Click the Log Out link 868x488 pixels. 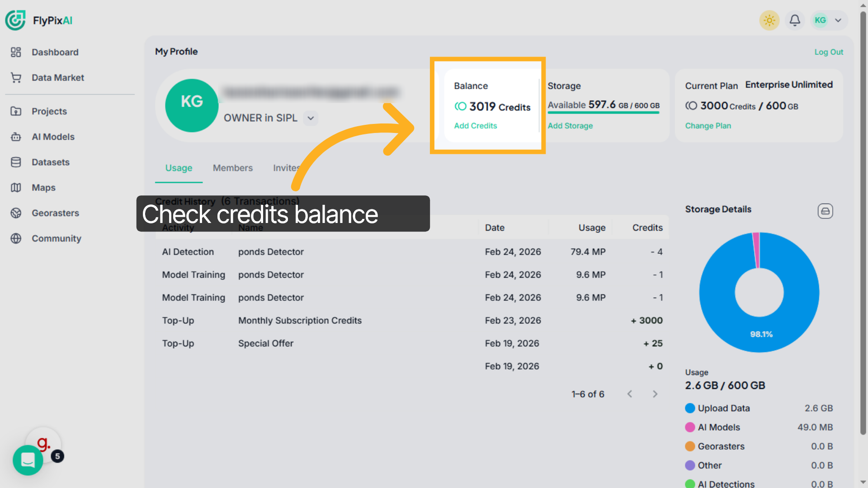(829, 52)
